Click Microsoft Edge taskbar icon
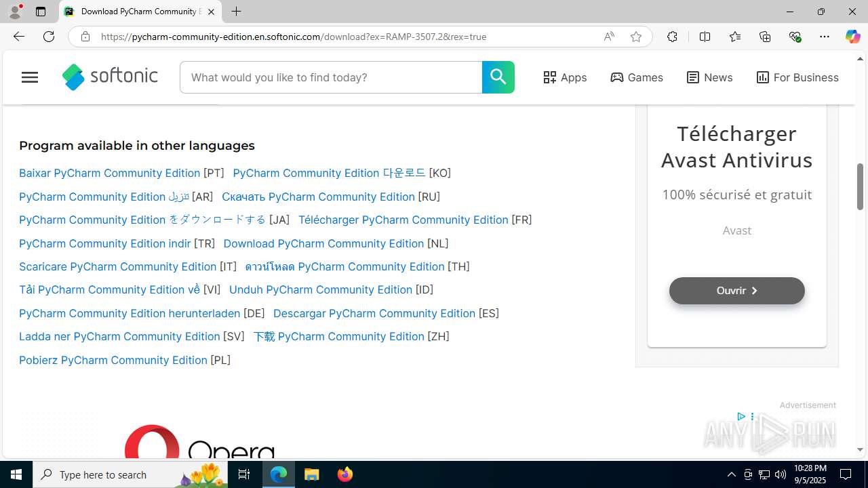 (279, 474)
